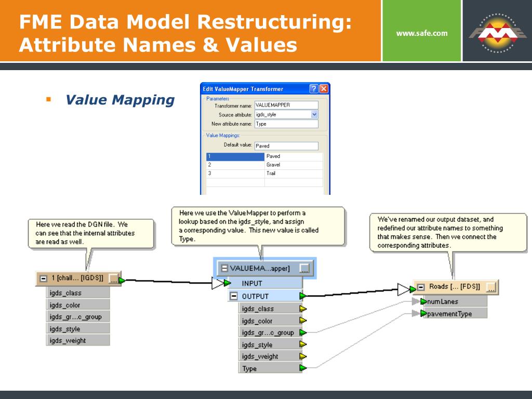532x399 pixels.
Task: Open the help button in ValueMapper dialog
Action: (x=314, y=89)
